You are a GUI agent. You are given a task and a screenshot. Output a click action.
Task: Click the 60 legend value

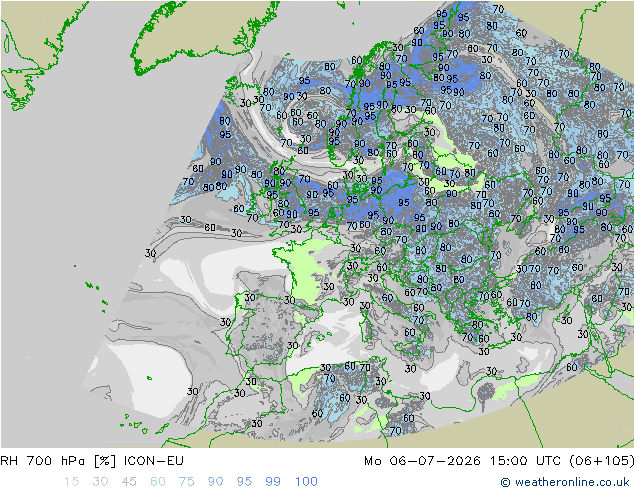[158, 482]
